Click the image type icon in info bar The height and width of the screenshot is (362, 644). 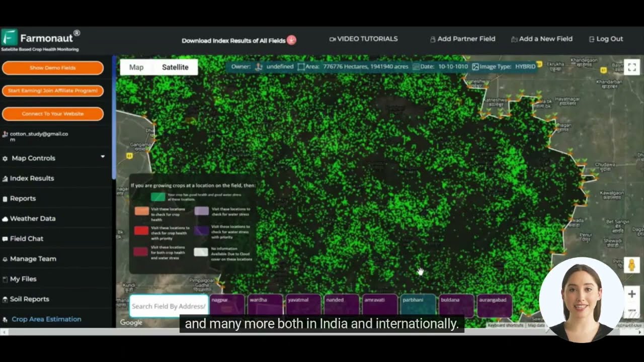click(x=475, y=66)
